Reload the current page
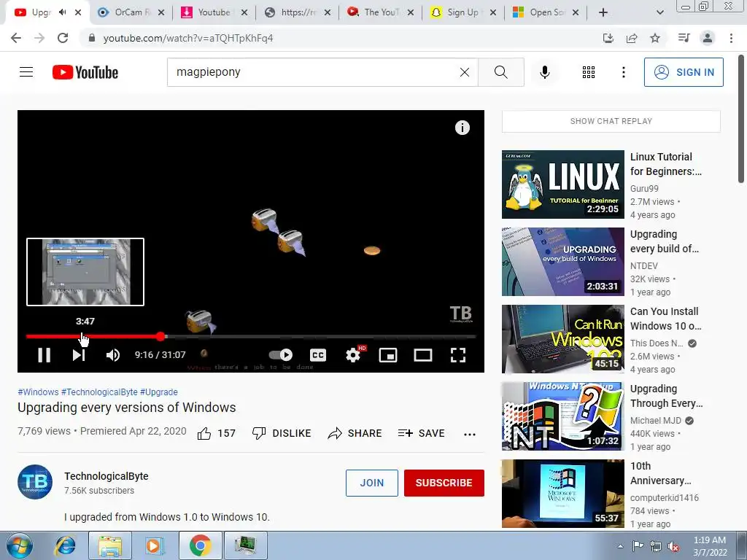The width and height of the screenshot is (747, 560). 63,38
